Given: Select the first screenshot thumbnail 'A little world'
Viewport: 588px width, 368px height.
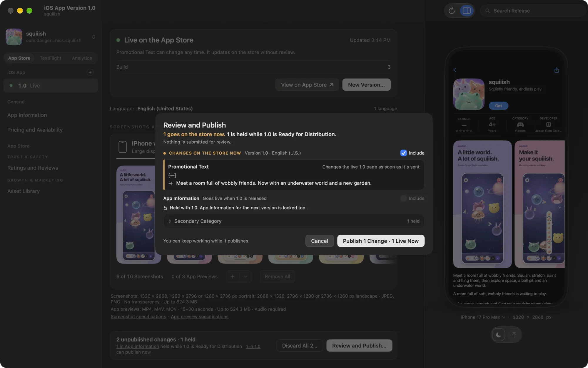Looking at the screenshot, I should click(139, 215).
